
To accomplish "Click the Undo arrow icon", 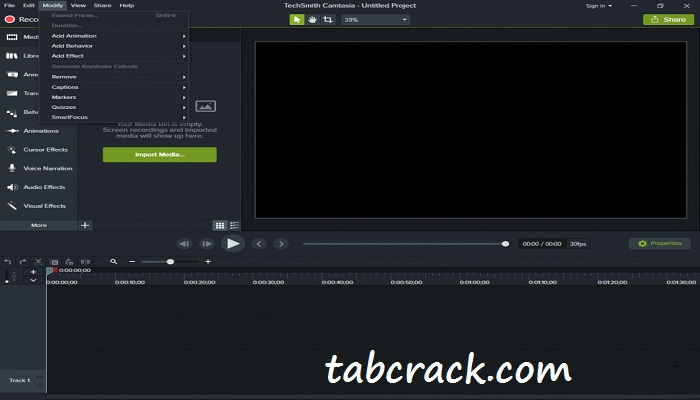I will tap(8, 262).
